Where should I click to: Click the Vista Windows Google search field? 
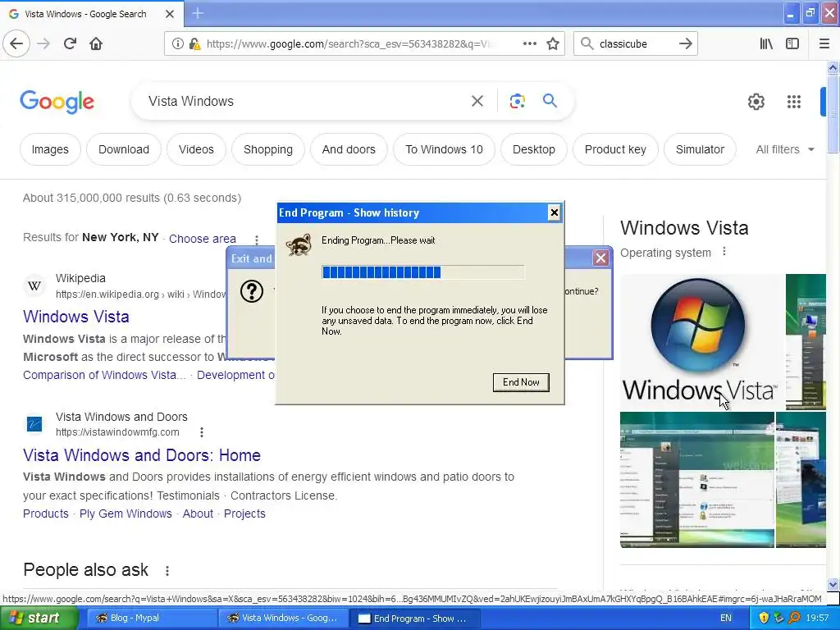pos(305,101)
